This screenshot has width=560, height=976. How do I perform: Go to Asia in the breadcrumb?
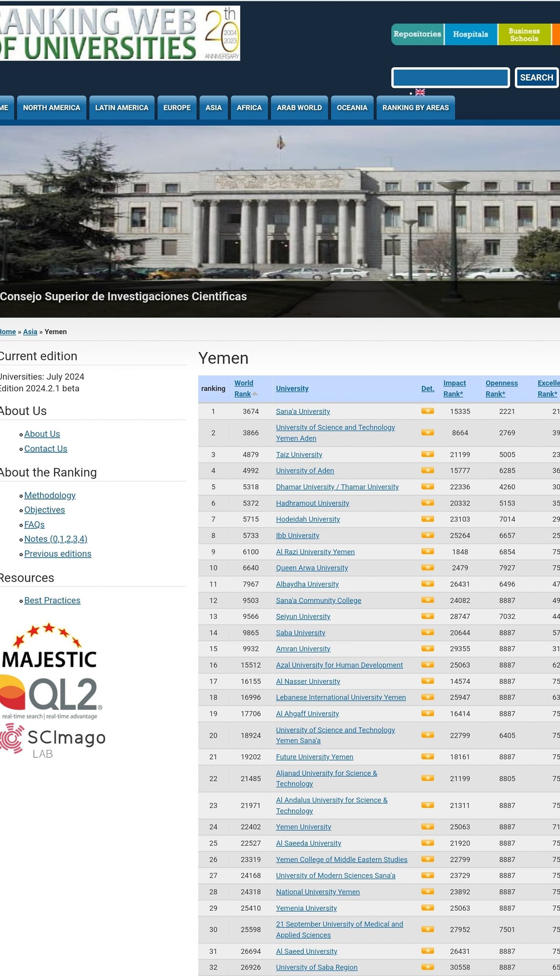(x=30, y=332)
